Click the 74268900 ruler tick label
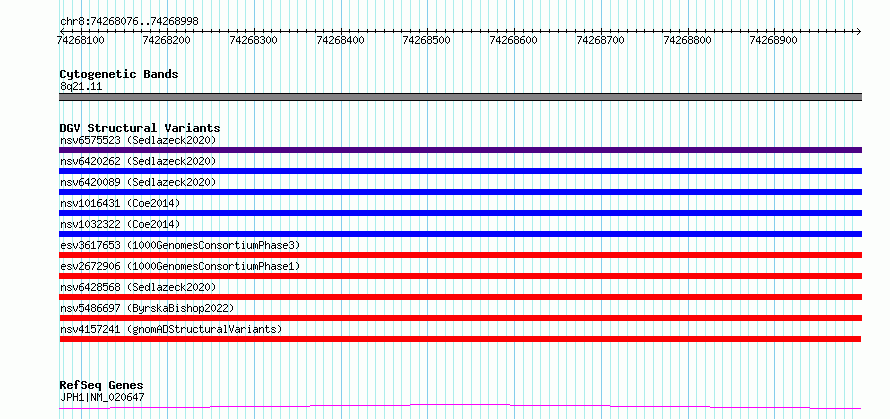Image resolution: width=890 pixels, height=419 pixels. pyautogui.click(x=774, y=40)
